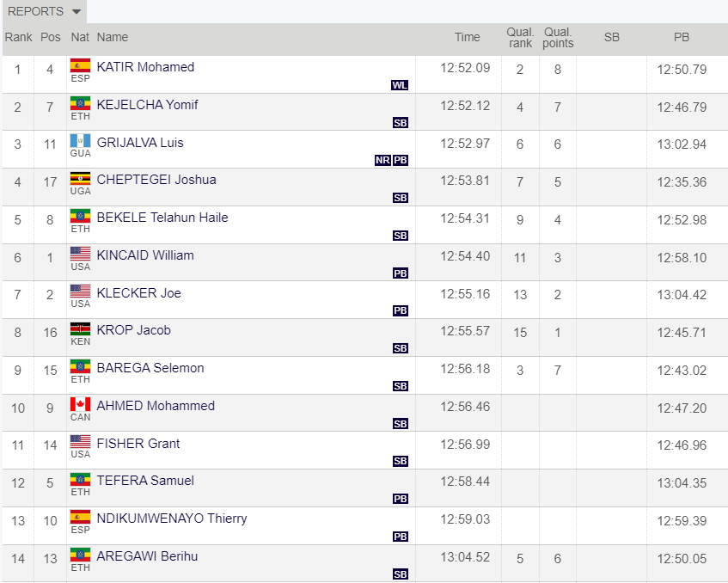Click the SB badge in BAREGA's row
This screenshot has height=583, width=728.
tap(401, 386)
